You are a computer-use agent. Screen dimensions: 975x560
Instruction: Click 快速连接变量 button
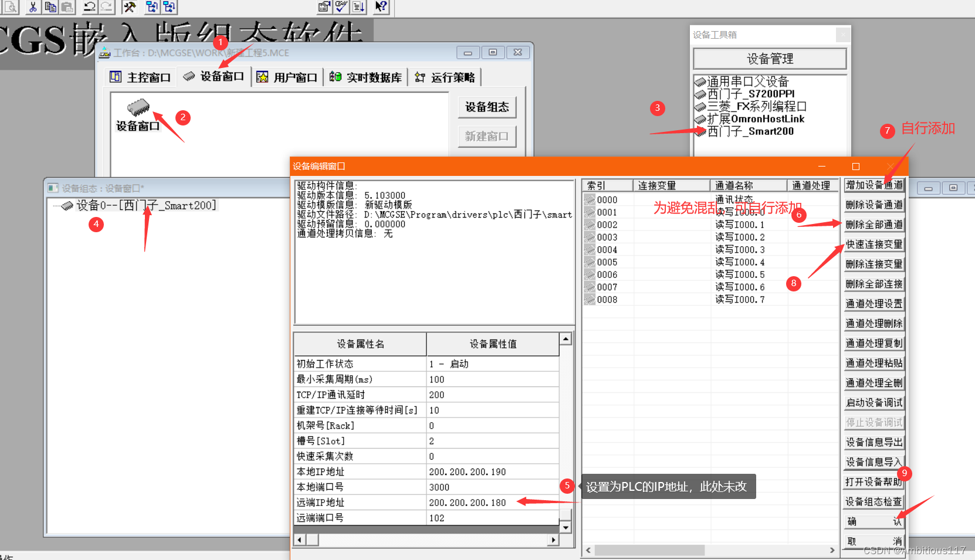[x=874, y=245]
